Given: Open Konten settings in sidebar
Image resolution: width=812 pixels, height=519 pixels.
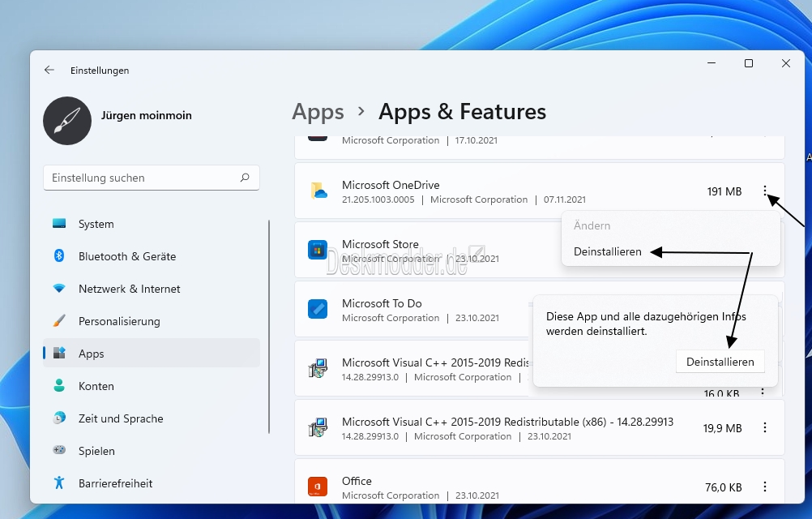Looking at the screenshot, I should pyautogui.click(x=152, y=386).
